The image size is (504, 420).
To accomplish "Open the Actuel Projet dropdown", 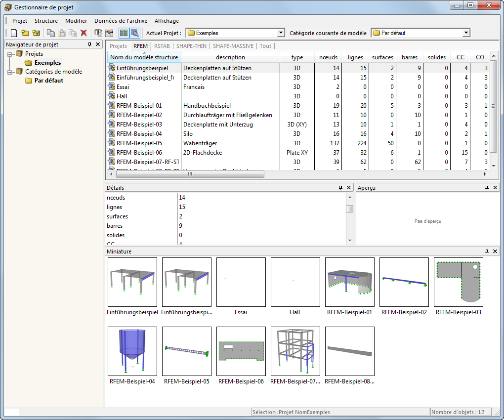I will point(281,33).
